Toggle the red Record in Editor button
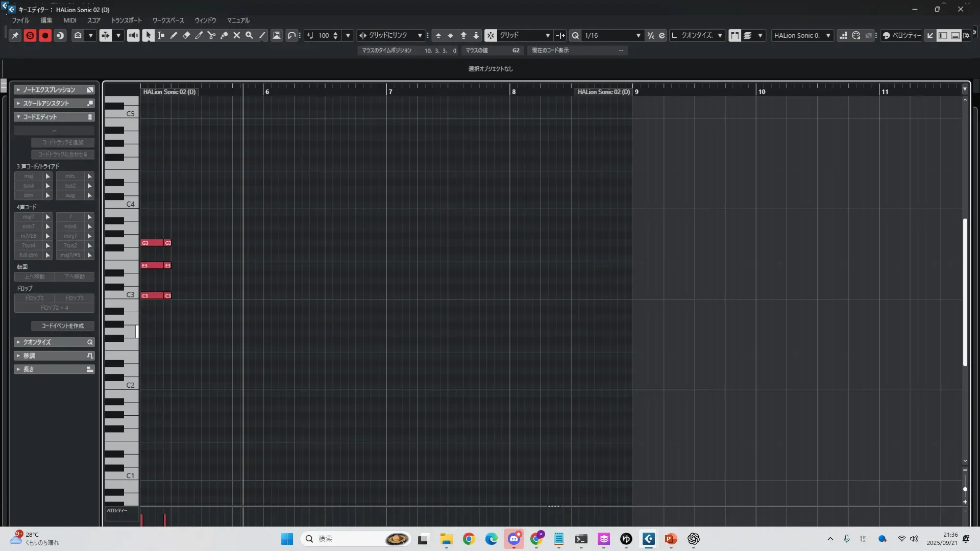The width and height of the screenshot is (980, 551). (45, 35)
